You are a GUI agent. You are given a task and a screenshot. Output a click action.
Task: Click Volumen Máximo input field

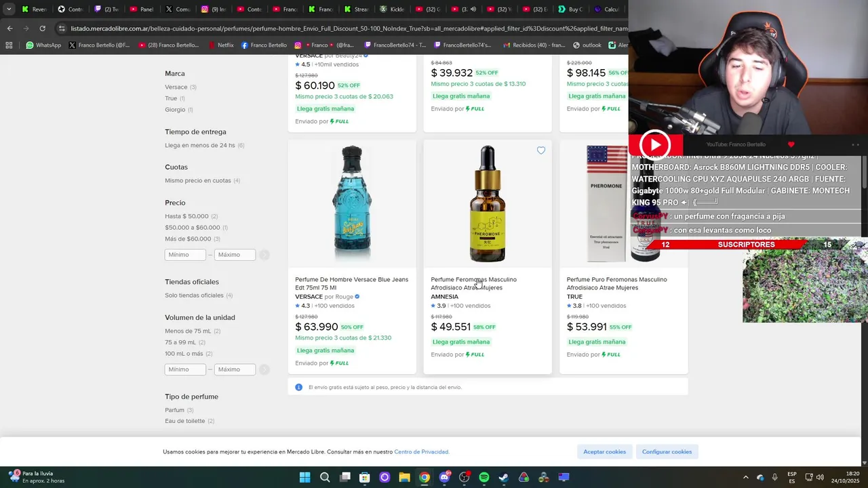[x=235, y=369]
